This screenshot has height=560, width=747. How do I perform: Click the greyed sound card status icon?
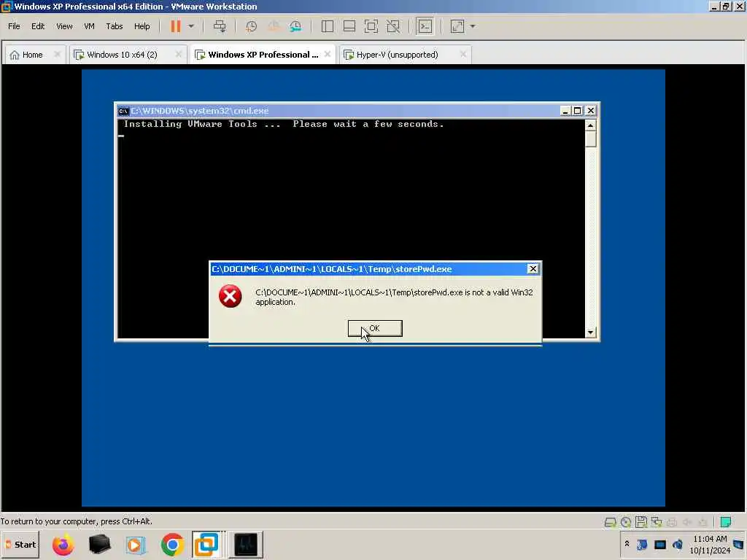(687, 522)
